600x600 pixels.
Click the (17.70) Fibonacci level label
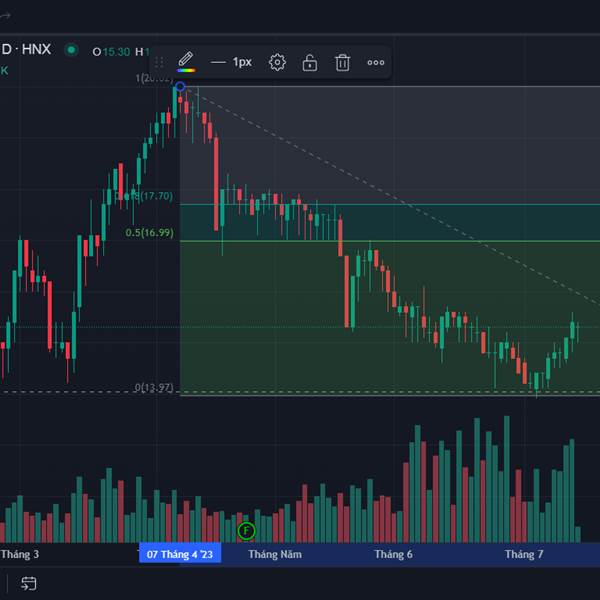point(156,196)
